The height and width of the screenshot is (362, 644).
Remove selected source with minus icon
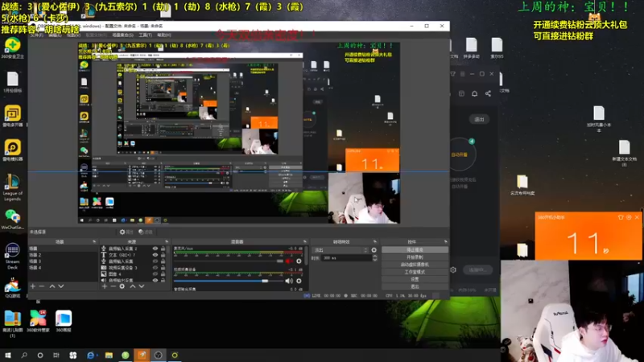pyautogui.click(x=113, y=286)
